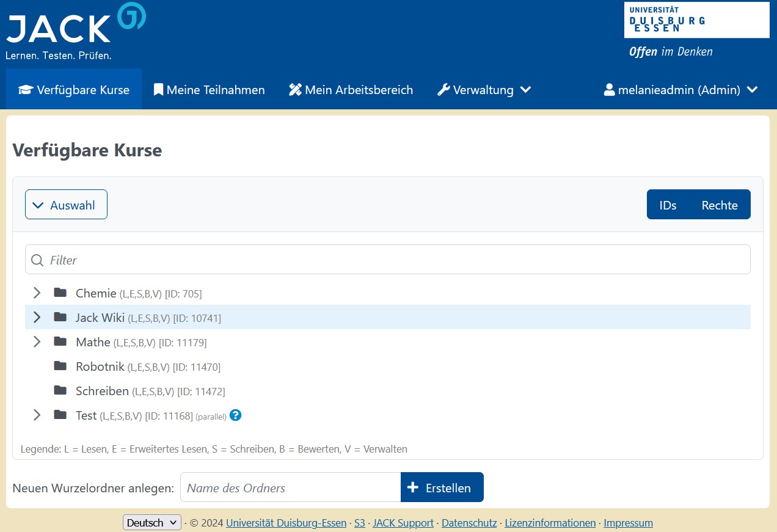Go to Meine Teilnahmen tab

click(209, 90)
